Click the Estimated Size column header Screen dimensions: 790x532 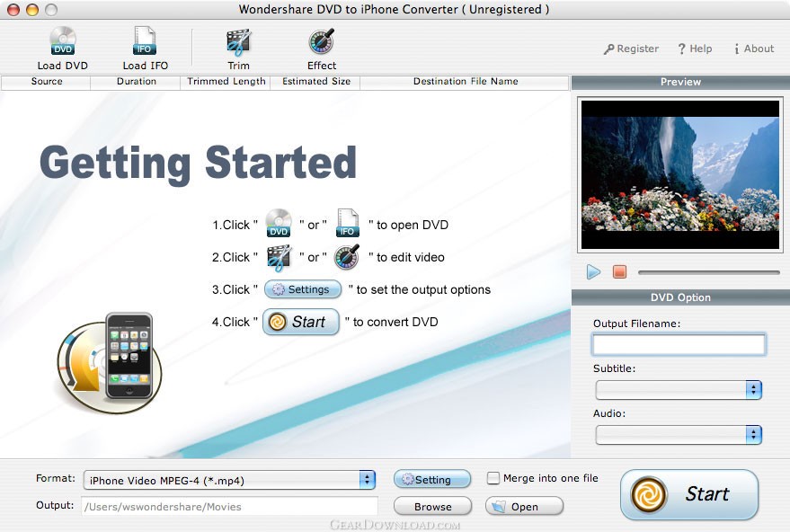click(x=315, y=82)
